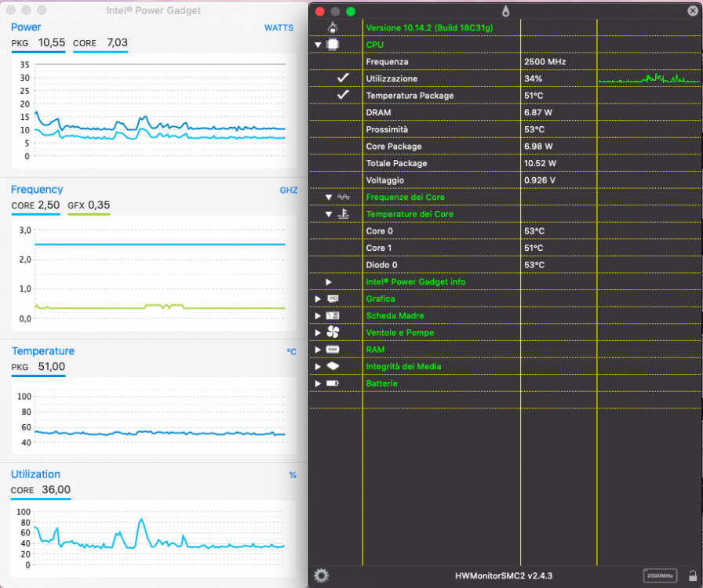703x588 pixels.
Task: Click the PKG 51,00 temperature reading
Action: [x=38, y=367]
